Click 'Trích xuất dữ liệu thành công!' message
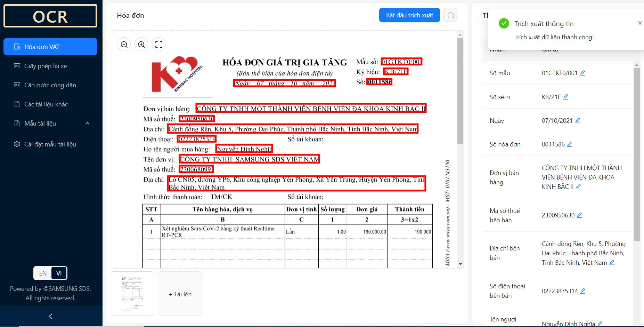Viewport: 644px width, 327px height. click(x=554, y=37)
